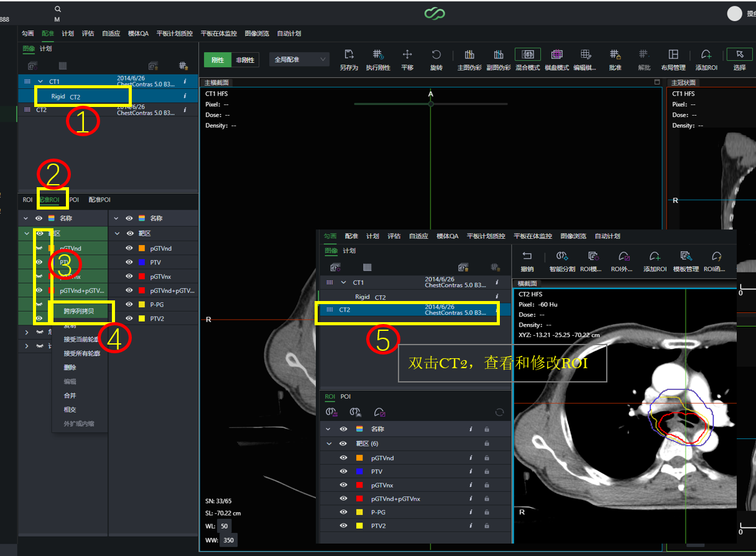756x556 pixels.
Task: Toggle eye for PTV2 in the right registration list
Action: pos(129,318)
